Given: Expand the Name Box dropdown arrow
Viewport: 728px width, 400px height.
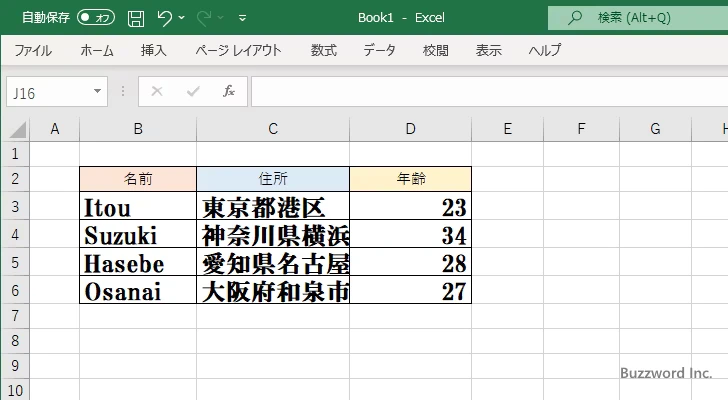Looking at the screenshot, I should tap(98, 91).
